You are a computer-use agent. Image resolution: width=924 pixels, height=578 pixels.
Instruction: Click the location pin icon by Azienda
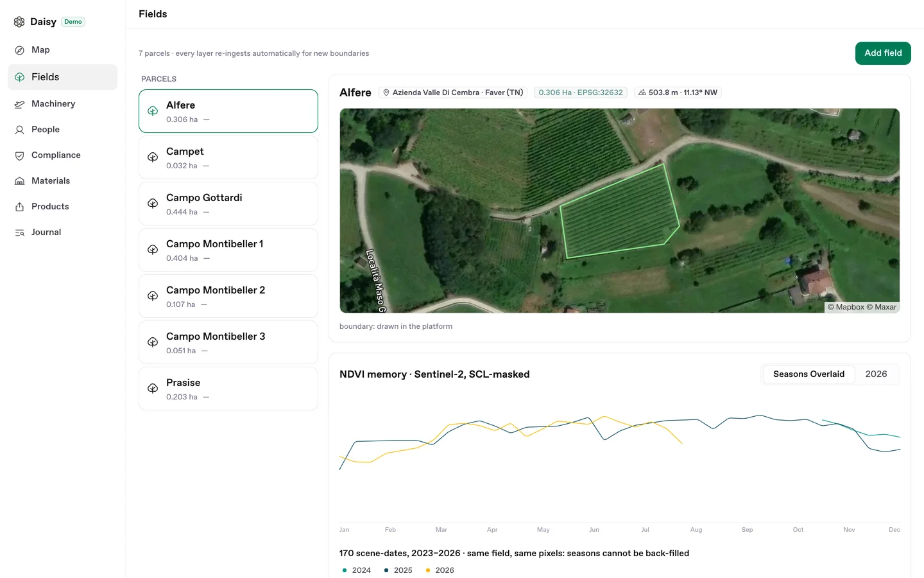(386, 92)
